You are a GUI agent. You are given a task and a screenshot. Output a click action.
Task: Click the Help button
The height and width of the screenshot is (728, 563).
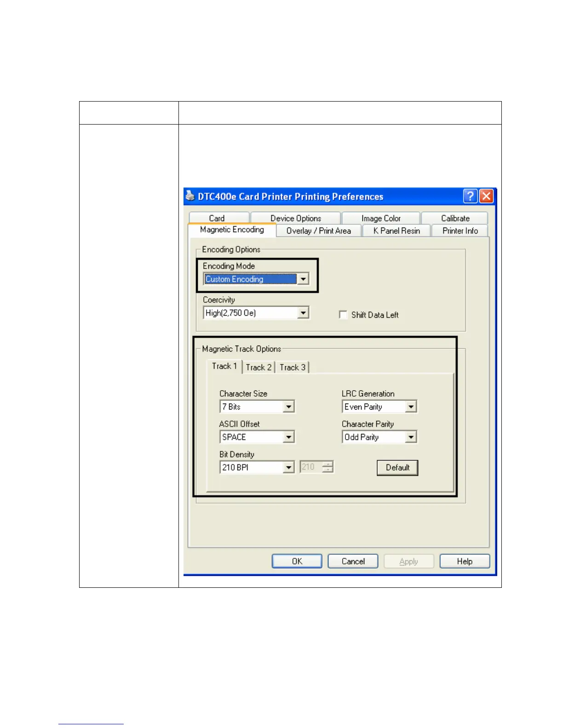pyautogui.click(x=465, y=561)
